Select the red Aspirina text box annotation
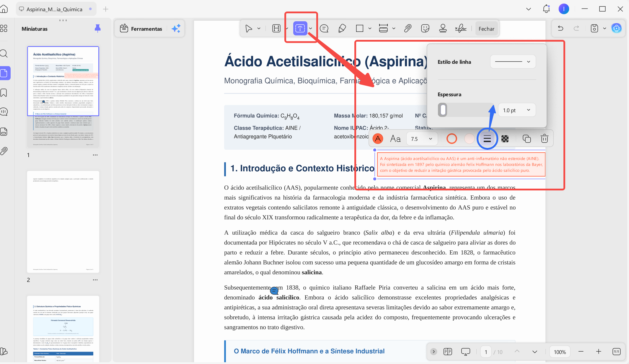Viewport: 629px width, 364px height. click(x=461, y=164)
